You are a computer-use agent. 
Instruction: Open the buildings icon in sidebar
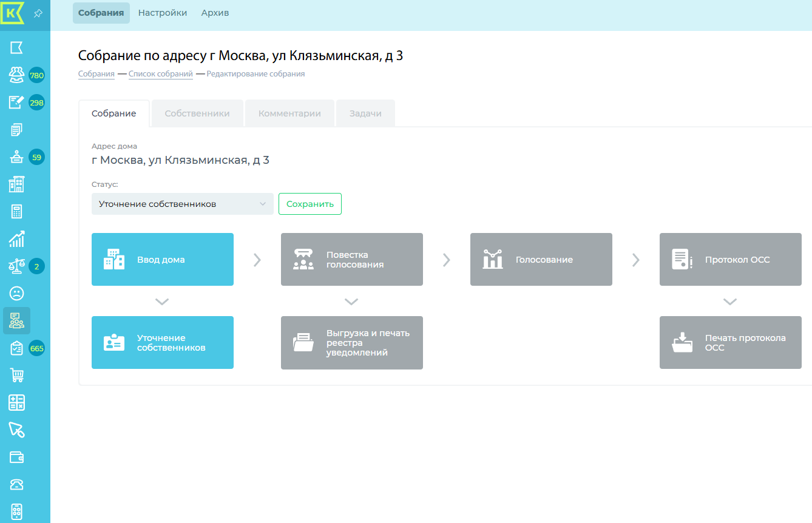click(x=16, y=184)
